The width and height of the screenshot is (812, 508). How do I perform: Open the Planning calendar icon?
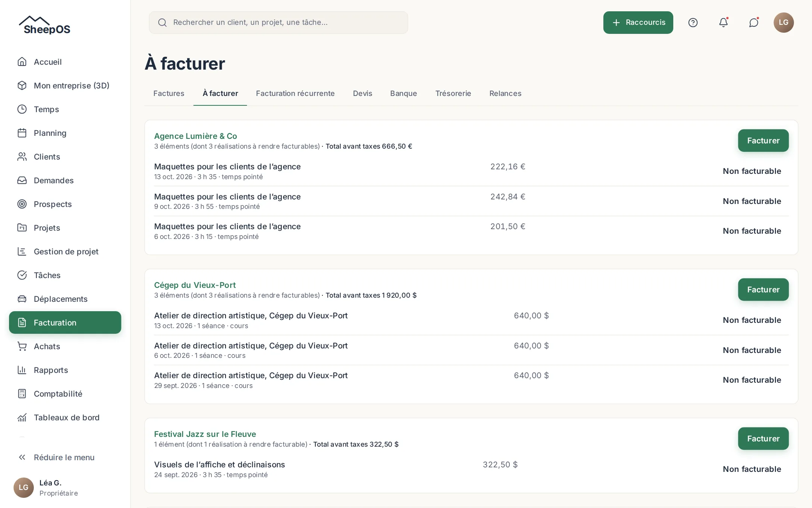[x=22, y=133]
